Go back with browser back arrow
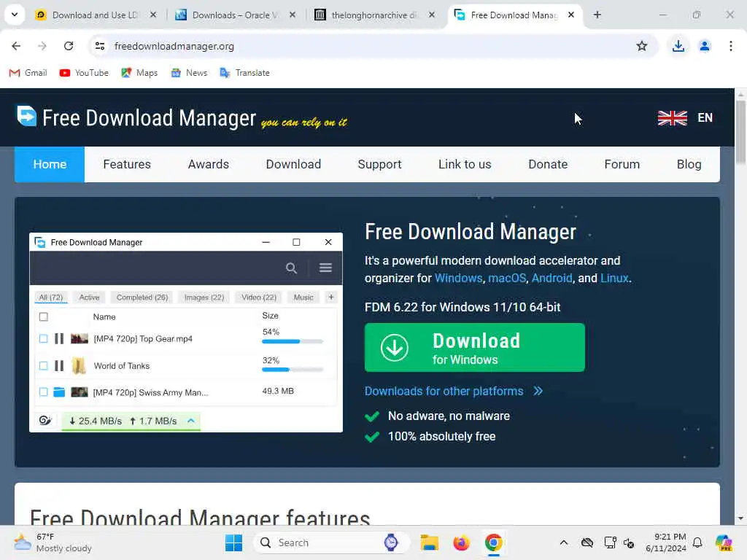 coord(16,46)
